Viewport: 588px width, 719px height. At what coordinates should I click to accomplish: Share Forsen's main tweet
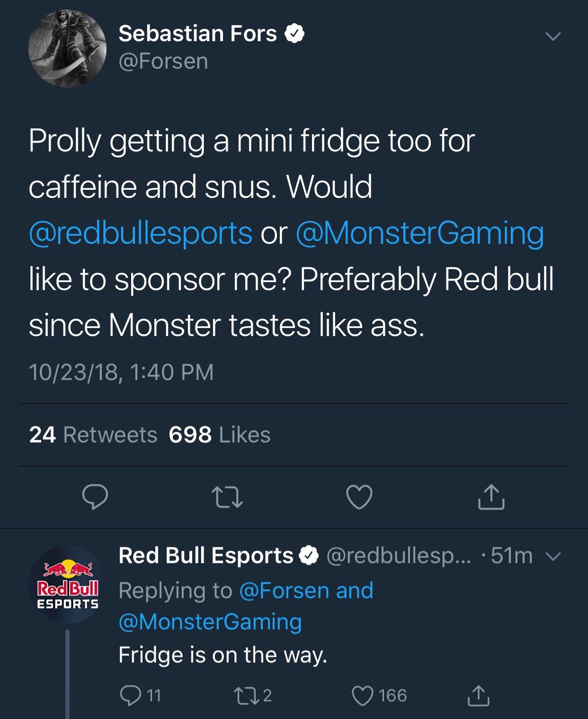pyautogui.click(x=491, y=497)
